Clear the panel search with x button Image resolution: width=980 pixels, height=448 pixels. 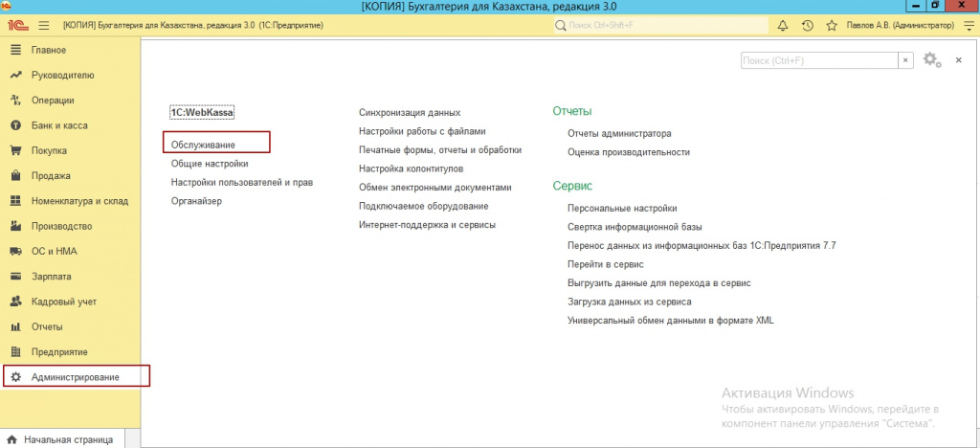[x=904, y=60]
